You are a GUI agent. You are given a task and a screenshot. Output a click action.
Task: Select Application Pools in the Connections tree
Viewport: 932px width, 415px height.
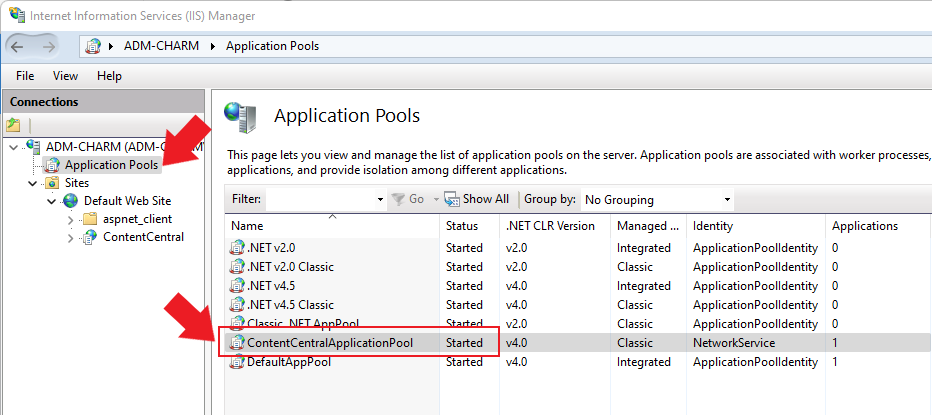click(111, 165)
